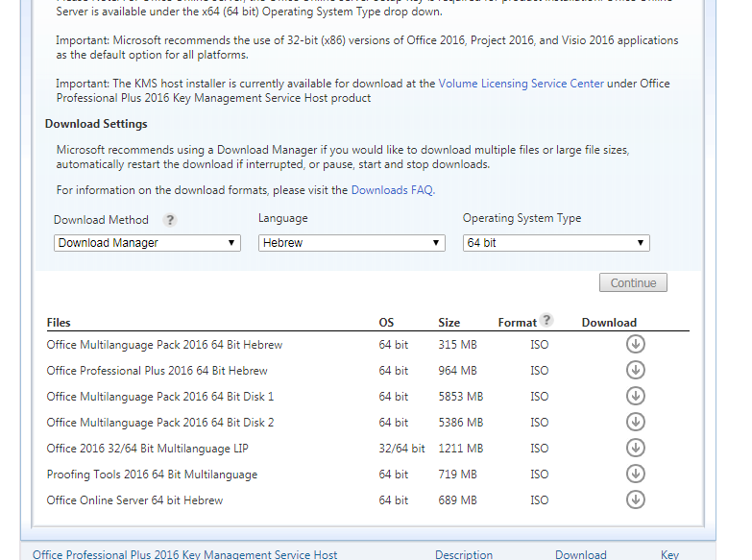752x560 pixels.
Task: Select the 689 MB size value
Action: 457,500
